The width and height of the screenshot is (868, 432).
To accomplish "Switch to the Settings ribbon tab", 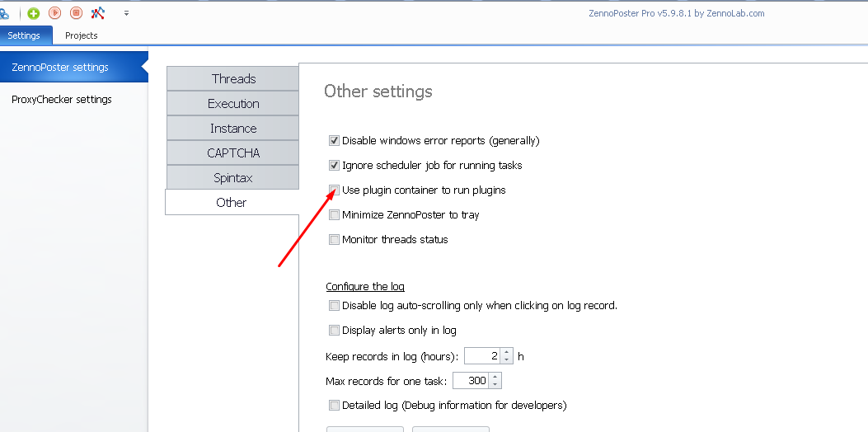I will [24, 35].
